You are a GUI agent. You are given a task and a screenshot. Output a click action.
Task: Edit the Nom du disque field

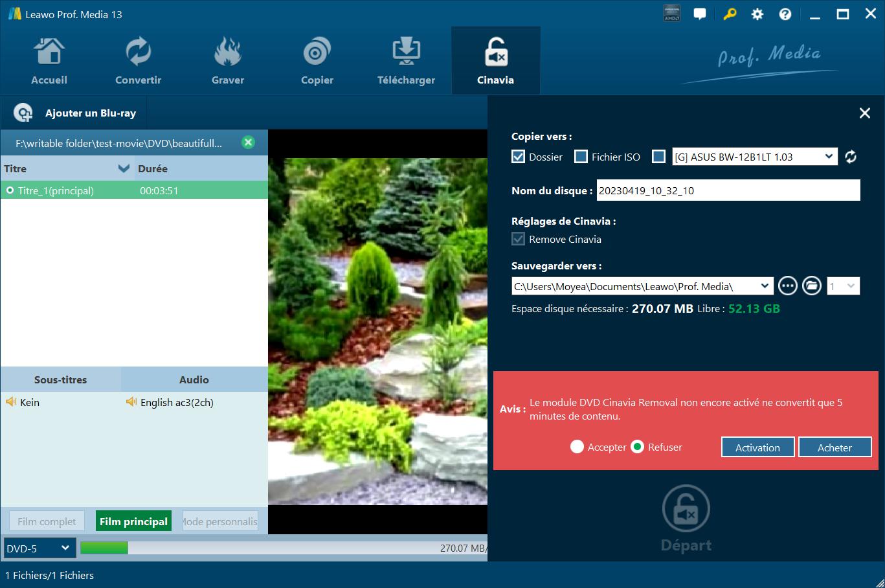click(x=728, y=190)
